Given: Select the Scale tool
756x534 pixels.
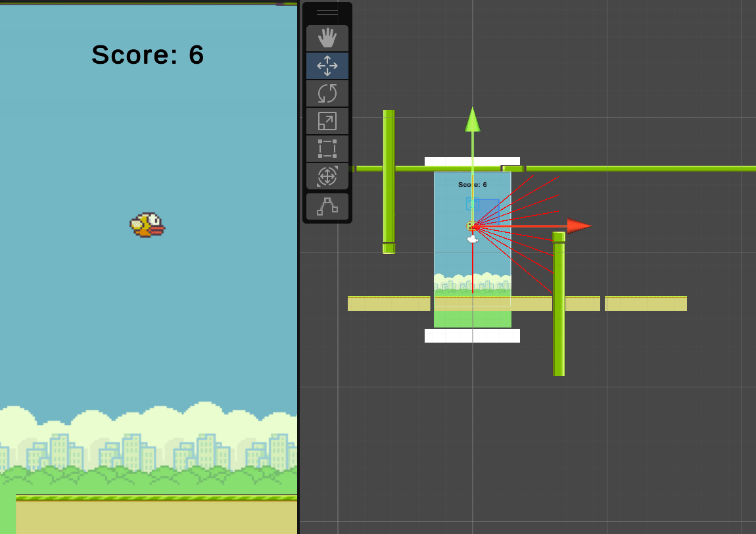Looking at the screenshot, I should click(x=327, y=121).
